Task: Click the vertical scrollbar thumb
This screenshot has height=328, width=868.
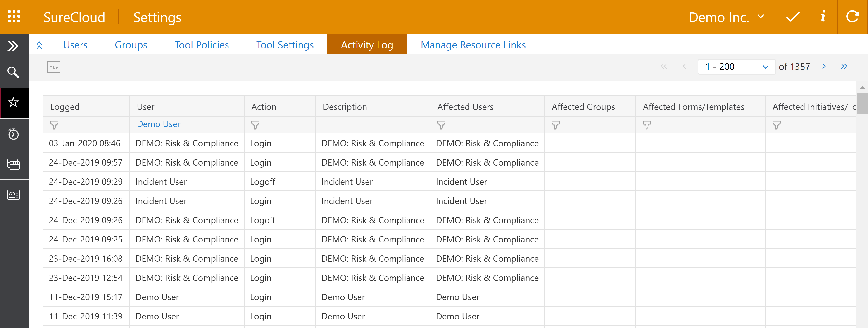Action: [x=862, y=104]
